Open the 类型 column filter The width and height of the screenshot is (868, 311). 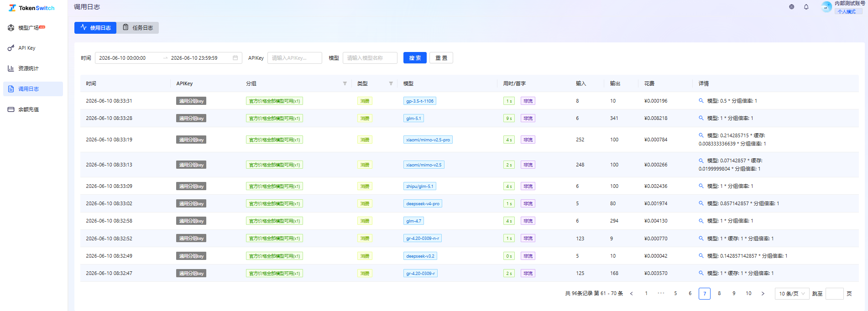click(391, 83)
